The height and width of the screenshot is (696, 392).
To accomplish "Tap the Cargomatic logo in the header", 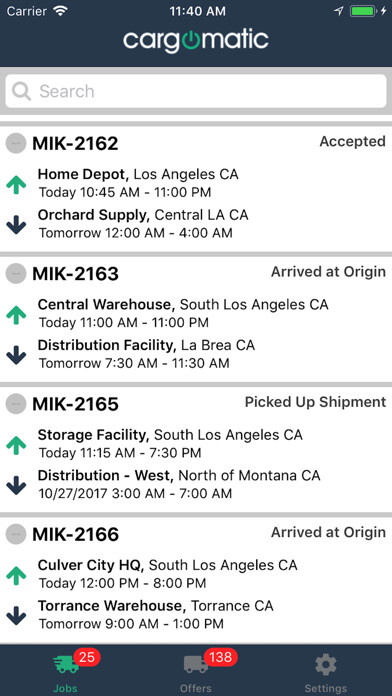I will coord(196,41).
